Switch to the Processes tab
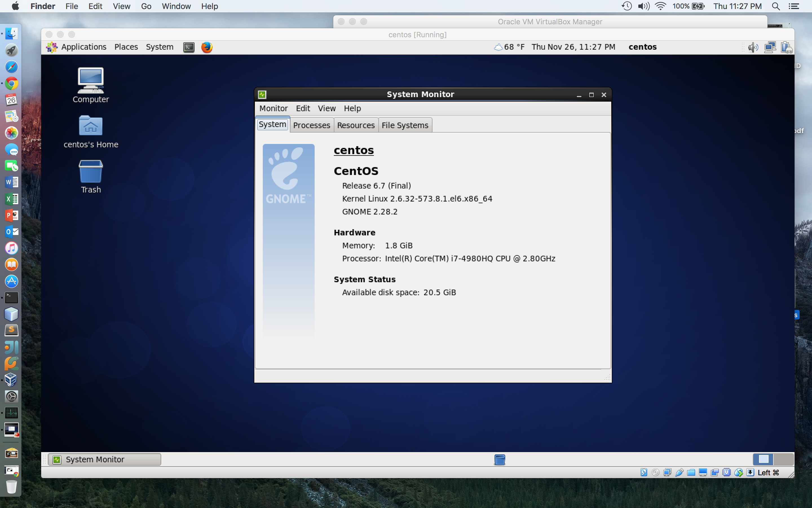The height and width of the screenshot is (508, 812). click(312, 125)
